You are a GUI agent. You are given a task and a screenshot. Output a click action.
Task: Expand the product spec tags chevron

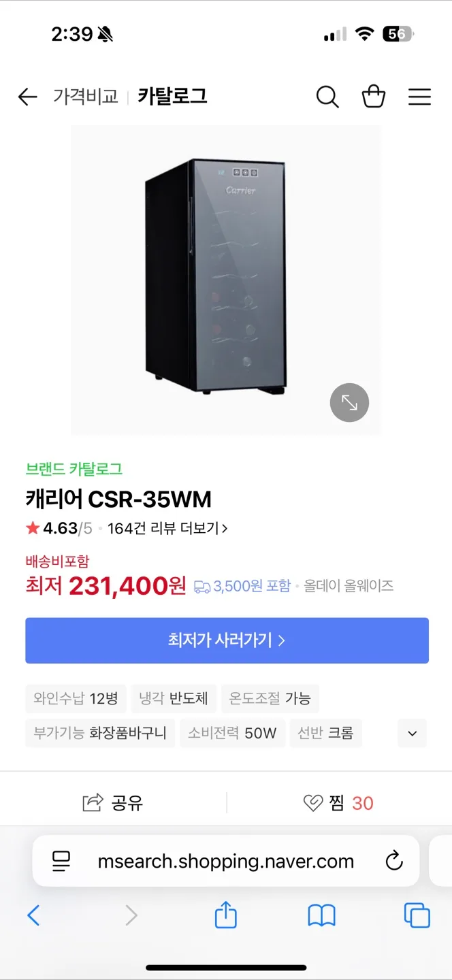tap(412, 733)
